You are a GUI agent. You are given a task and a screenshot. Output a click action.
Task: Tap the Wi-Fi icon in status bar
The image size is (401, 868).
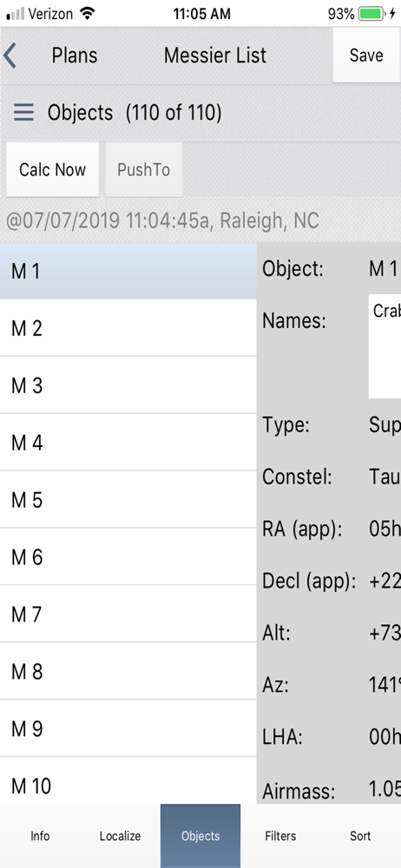[x=88, y=14]
